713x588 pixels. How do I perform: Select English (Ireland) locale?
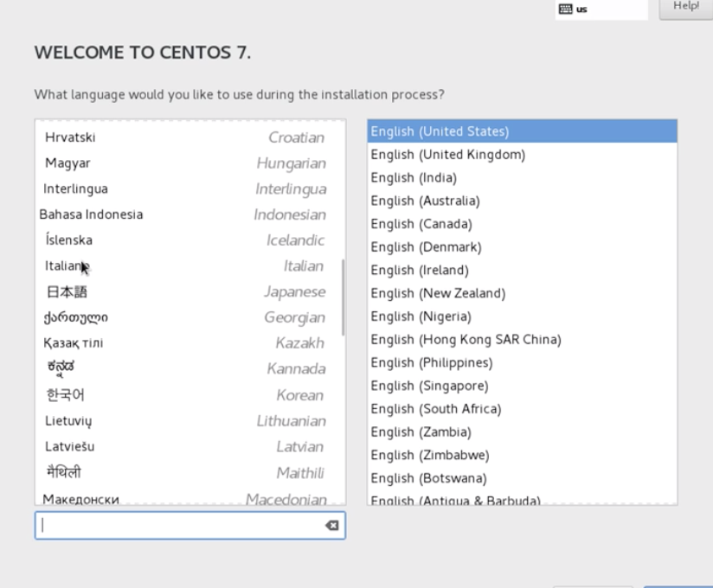[522, 271]
